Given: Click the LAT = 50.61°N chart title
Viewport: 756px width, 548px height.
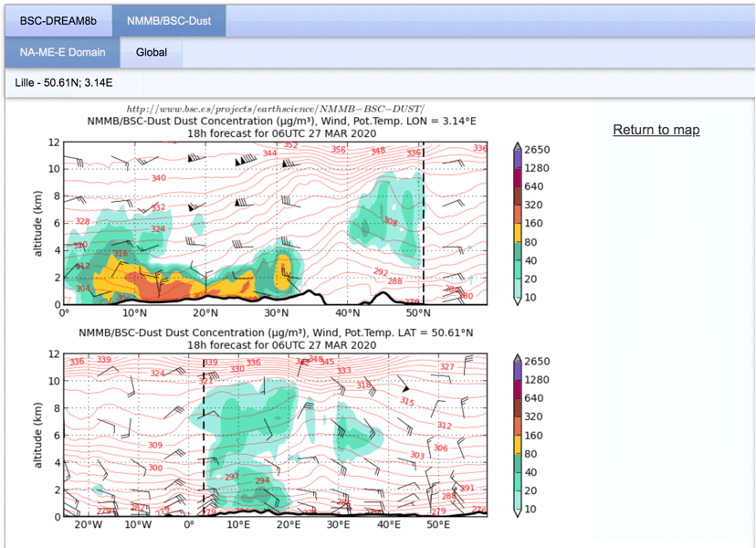Looking at the screenshot, I should click(281, 332).
